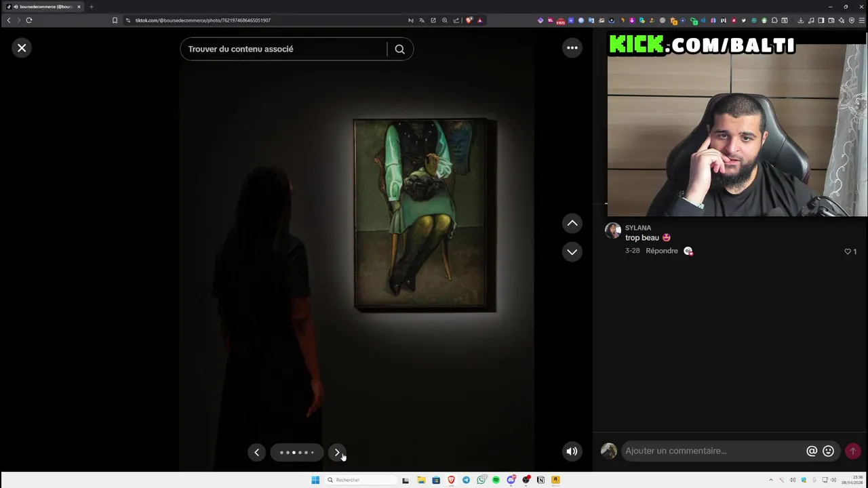The height and width of the screenshot is (488, 868).
Task: Open Spotify from the taskbar
Action: (x=496, y=480)
